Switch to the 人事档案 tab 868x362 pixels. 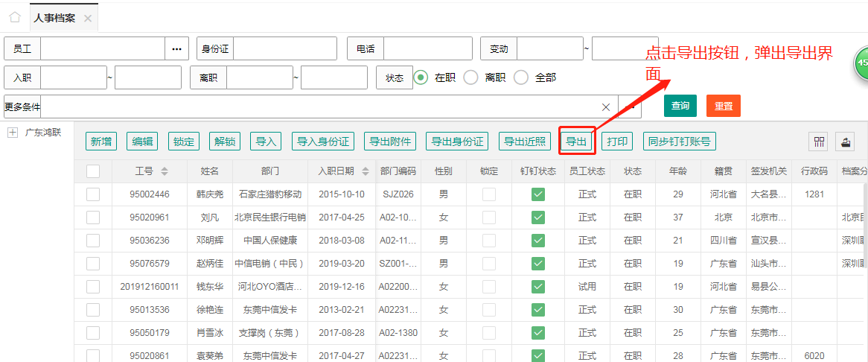click(x=54, y=18)
